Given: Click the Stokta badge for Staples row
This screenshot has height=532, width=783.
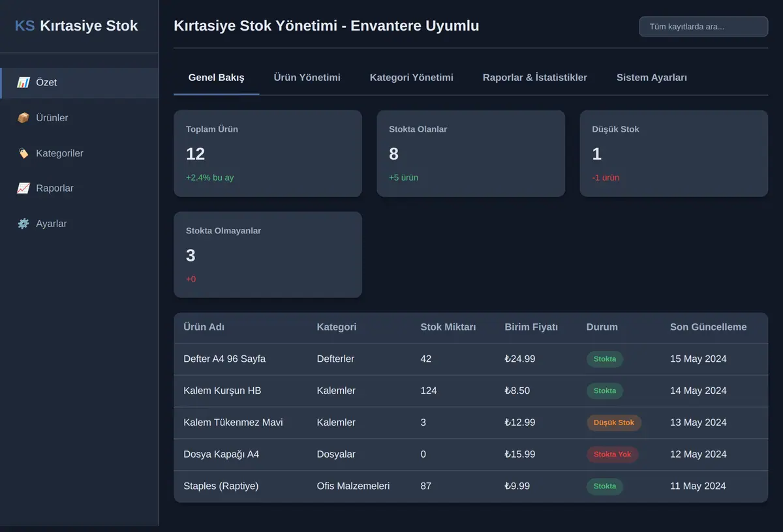Looking at the screenshot, I should (x=605, y=486).
